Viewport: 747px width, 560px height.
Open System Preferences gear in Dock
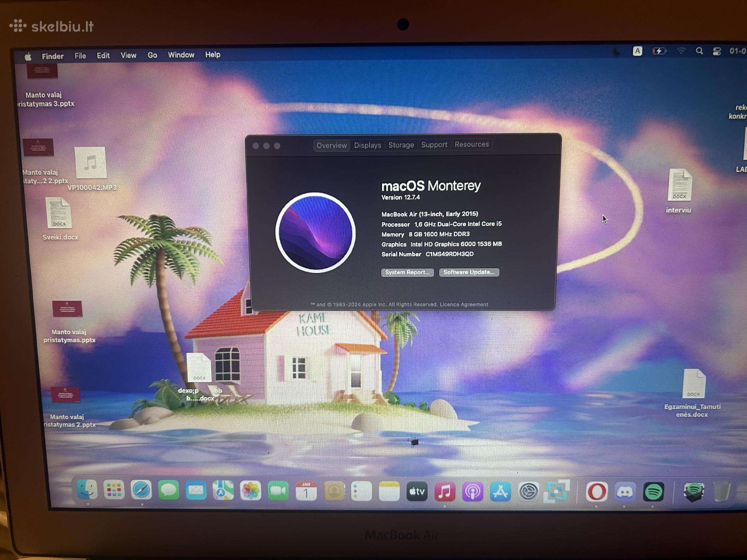pyautogui.click(x=528, y=492)
